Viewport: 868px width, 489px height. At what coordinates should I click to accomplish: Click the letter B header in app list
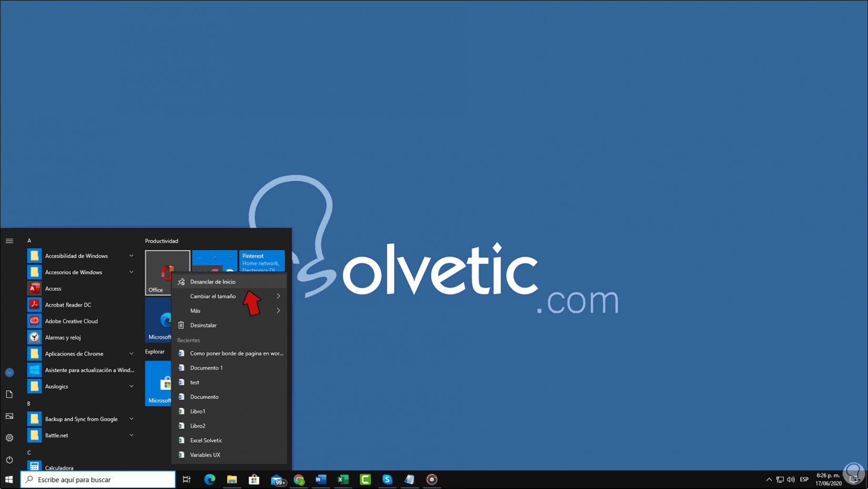pos(29,403)
